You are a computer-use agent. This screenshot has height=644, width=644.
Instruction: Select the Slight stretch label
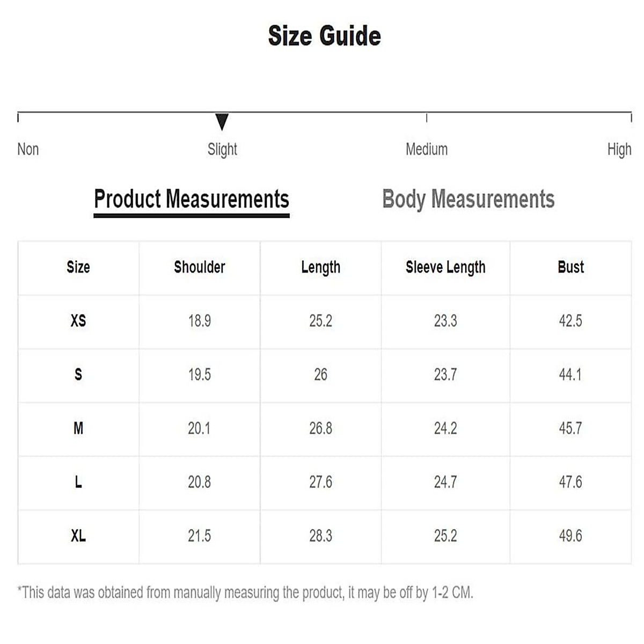[x=222, y=149]
